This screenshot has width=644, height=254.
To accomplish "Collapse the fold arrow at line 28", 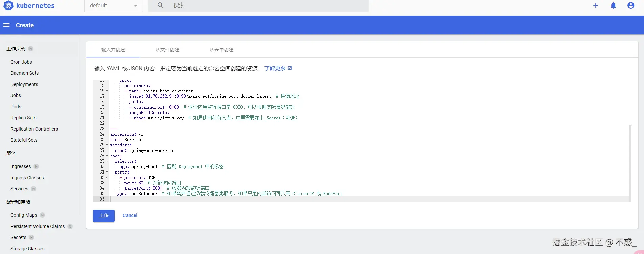I will tap(107, 156).
